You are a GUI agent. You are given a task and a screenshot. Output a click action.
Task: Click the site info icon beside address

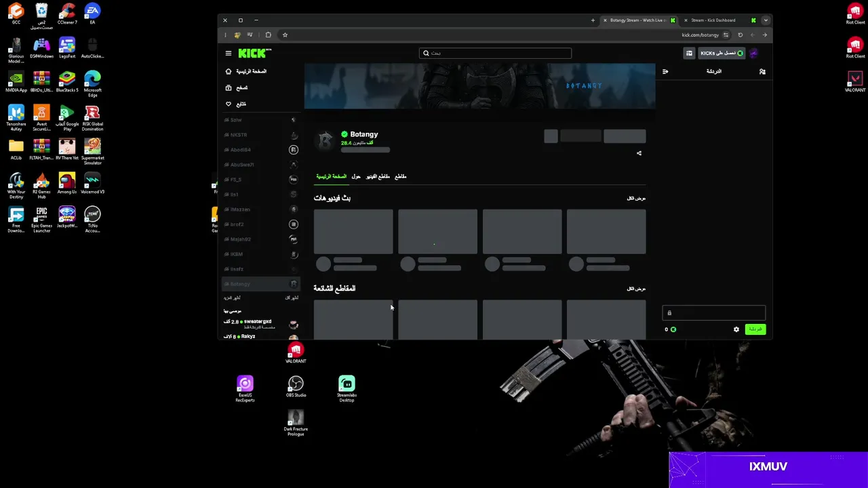[726, 35]
